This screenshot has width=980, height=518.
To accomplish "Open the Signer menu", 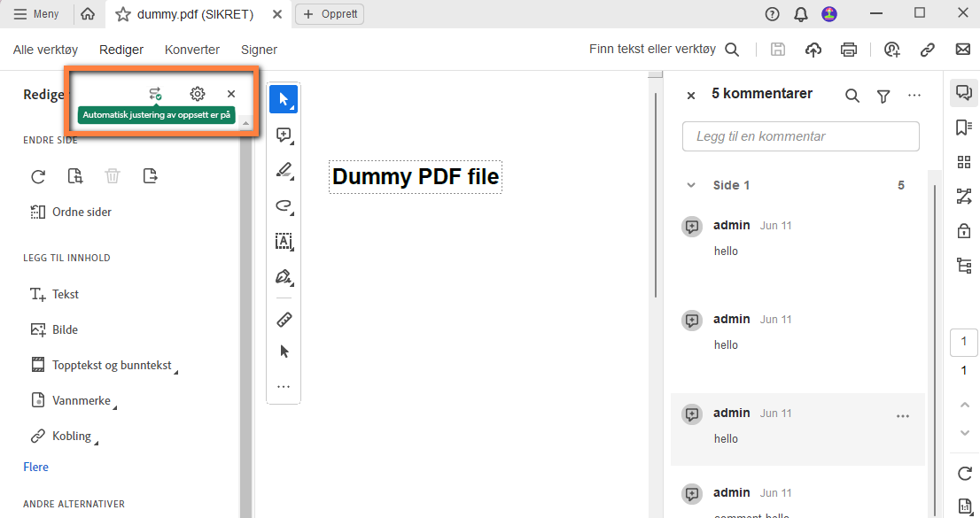I will (x=259, y=50).
